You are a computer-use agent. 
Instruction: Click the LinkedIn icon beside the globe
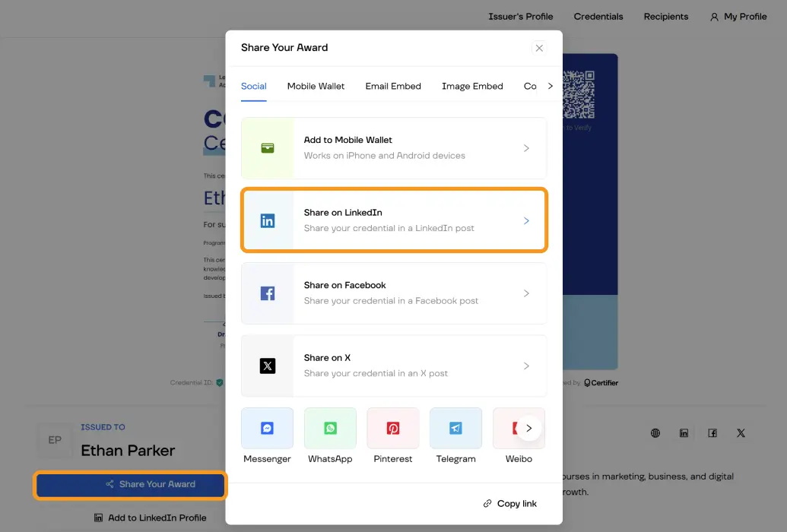684,433
